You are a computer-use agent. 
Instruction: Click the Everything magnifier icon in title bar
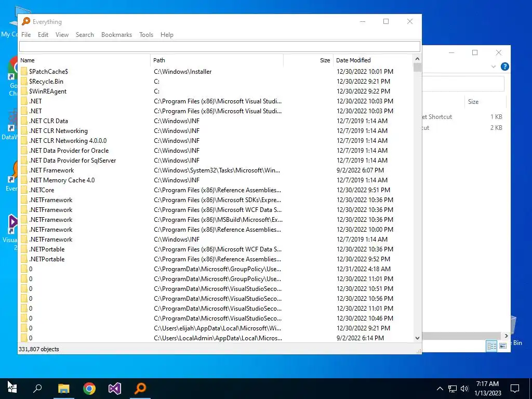click(26, 21)
